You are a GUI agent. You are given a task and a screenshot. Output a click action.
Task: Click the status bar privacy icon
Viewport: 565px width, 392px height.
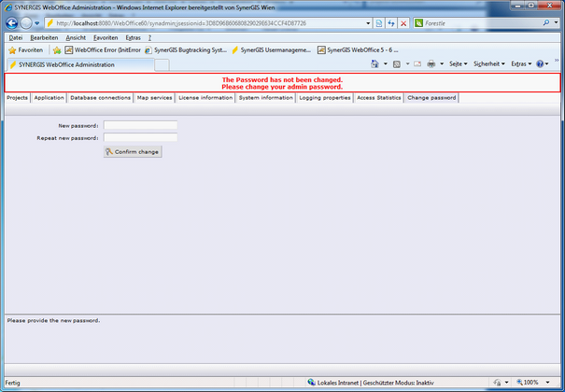497,383
